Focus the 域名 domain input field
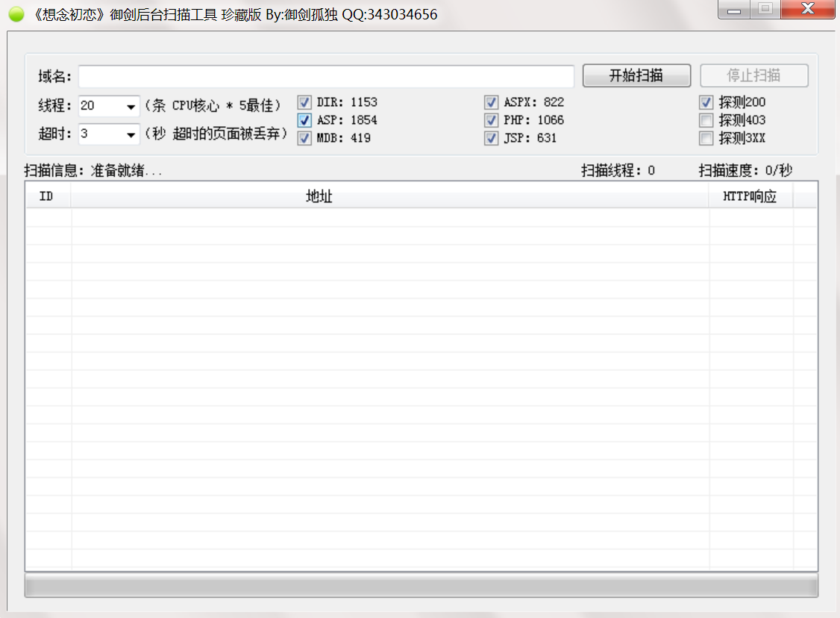The image size is (840, 618). coord(326,76)
